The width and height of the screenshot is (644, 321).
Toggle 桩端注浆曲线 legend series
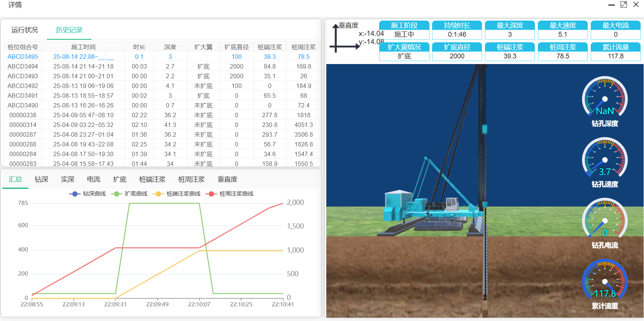pos(176,194)
